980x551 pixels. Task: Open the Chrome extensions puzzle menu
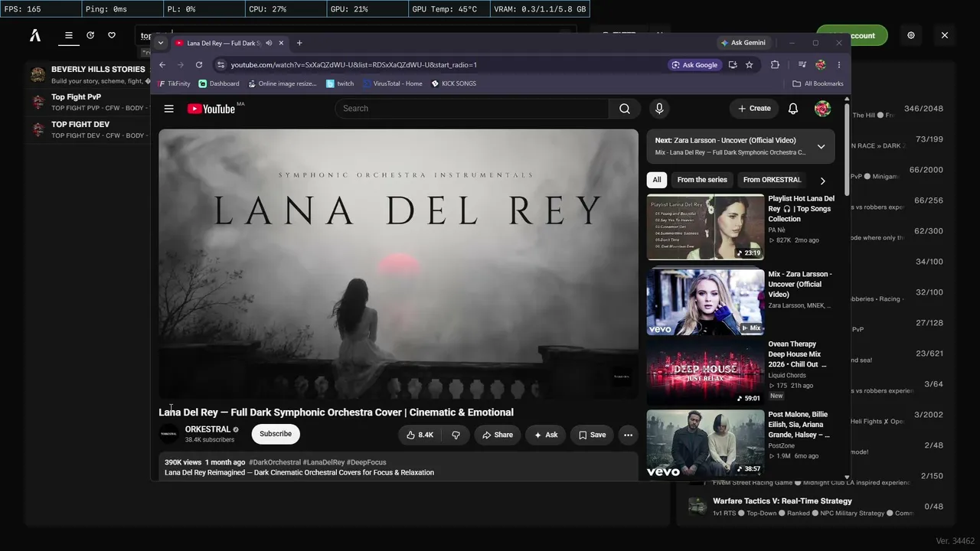tap(775, 65)
